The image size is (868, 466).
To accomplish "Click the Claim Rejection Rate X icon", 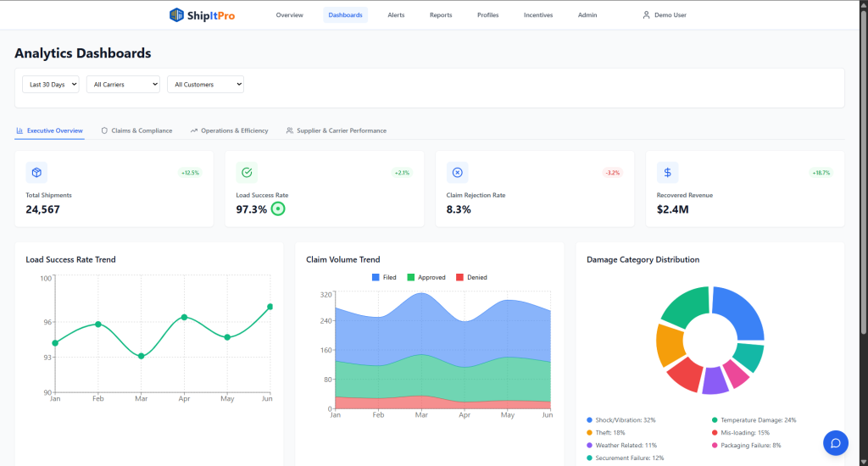I will coord(457,173).
